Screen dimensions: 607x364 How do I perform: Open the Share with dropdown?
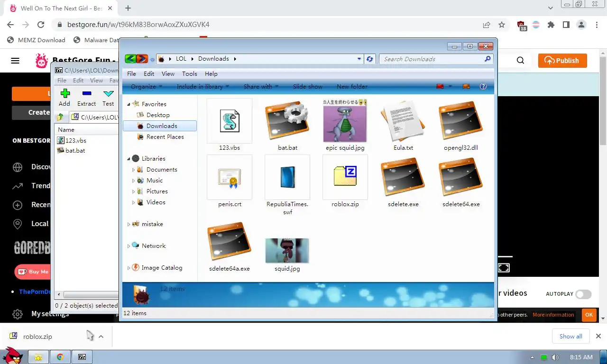click(261, 86)
